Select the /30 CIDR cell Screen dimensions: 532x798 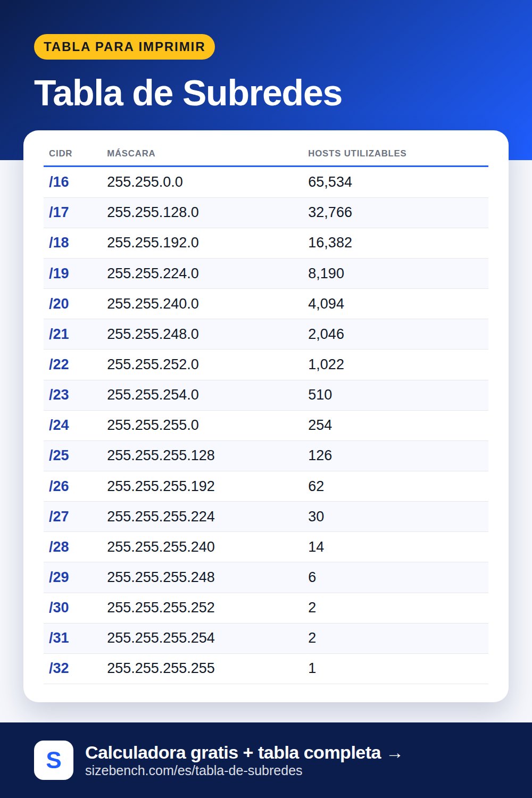[x=59, y=608]
